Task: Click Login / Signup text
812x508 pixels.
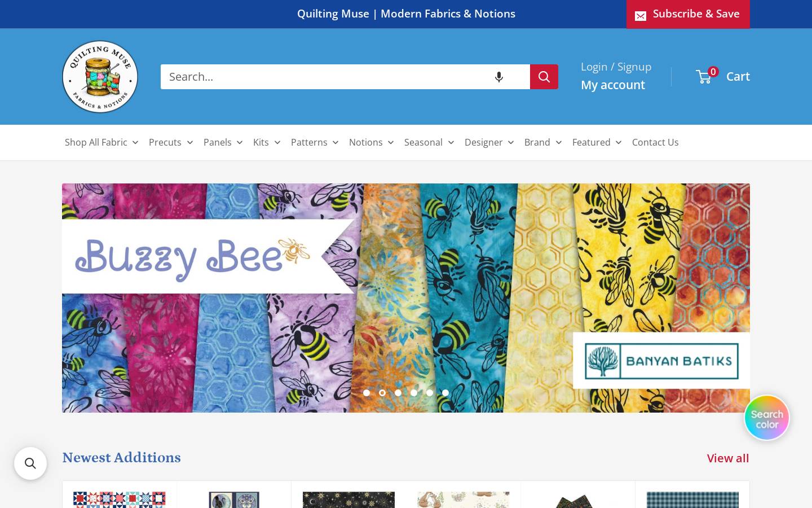Action: coord(616,67)
